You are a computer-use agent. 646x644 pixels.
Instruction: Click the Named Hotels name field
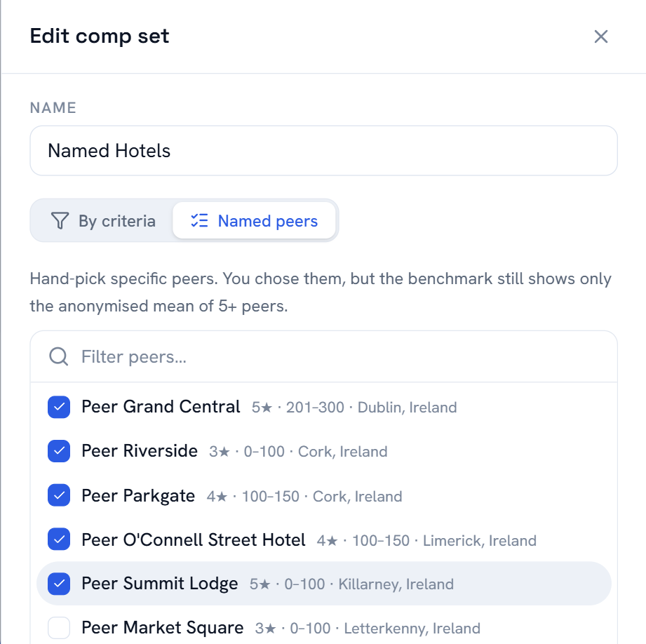click(323, 151)
